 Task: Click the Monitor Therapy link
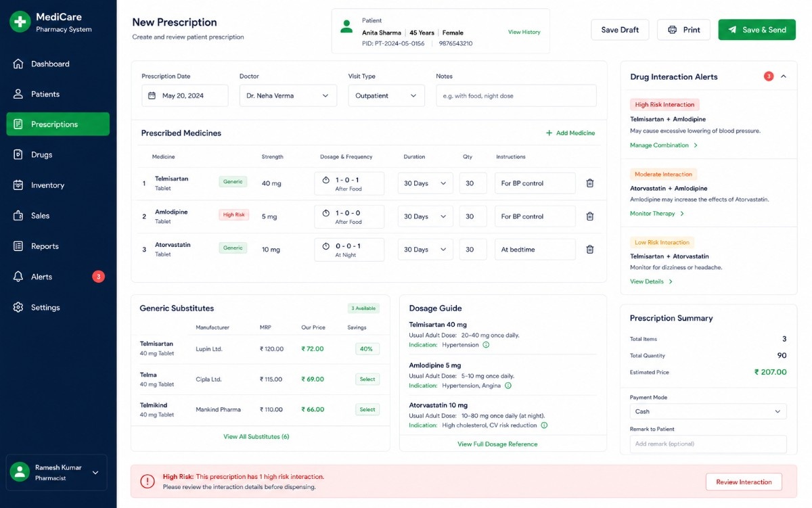pos(657,214)
